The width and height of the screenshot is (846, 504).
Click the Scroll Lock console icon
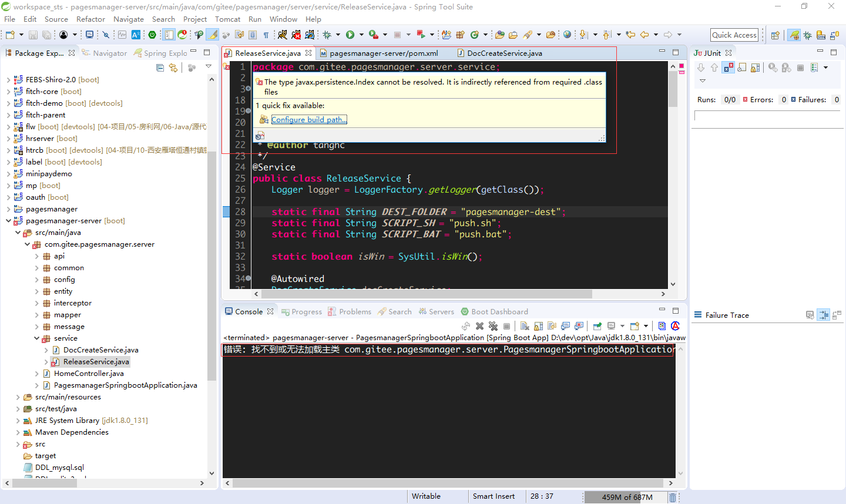(538, 326)
